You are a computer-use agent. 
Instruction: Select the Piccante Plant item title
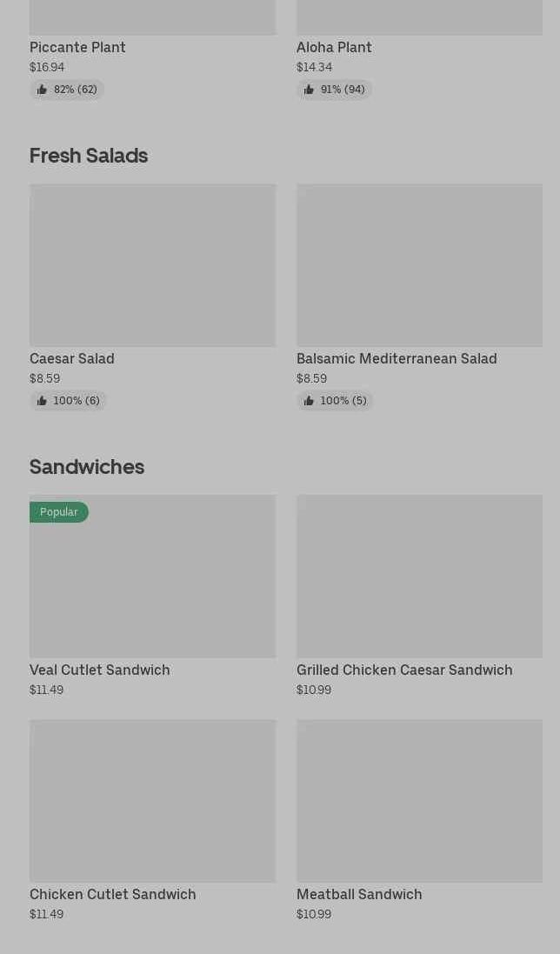click(78, 48)
